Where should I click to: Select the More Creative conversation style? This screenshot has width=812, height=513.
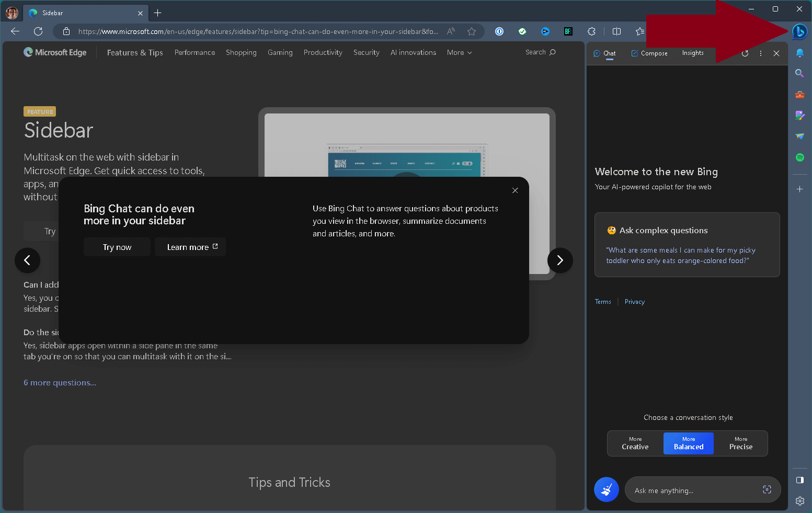pyautogui.click(x=635, y=443)
